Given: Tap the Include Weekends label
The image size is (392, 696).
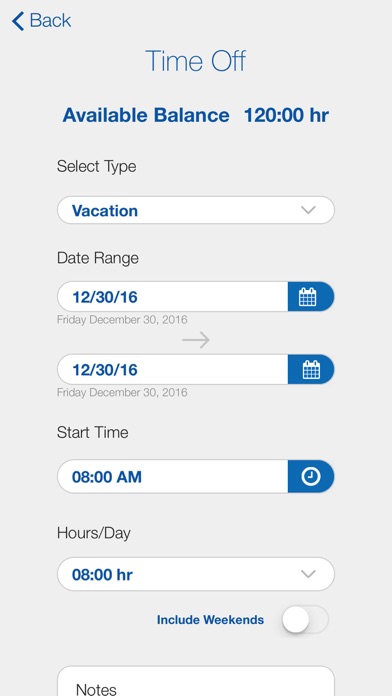Looking at the screenshot, I should 210,620.
